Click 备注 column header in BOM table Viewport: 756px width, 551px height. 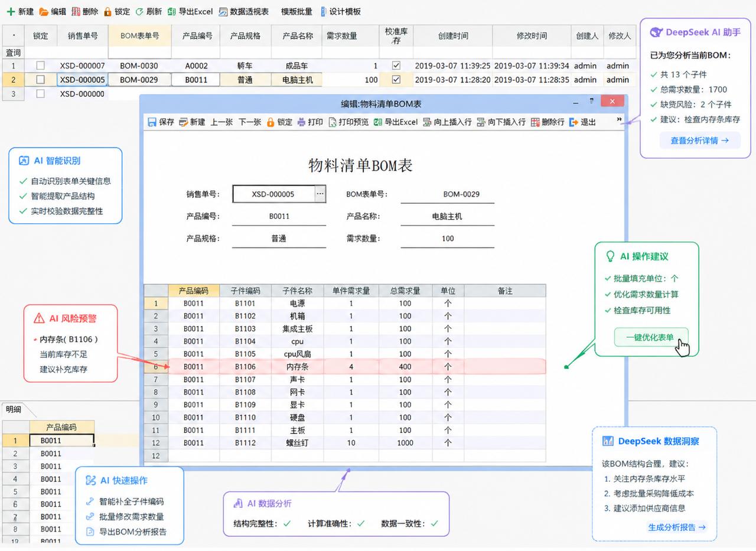pos(505,291)
